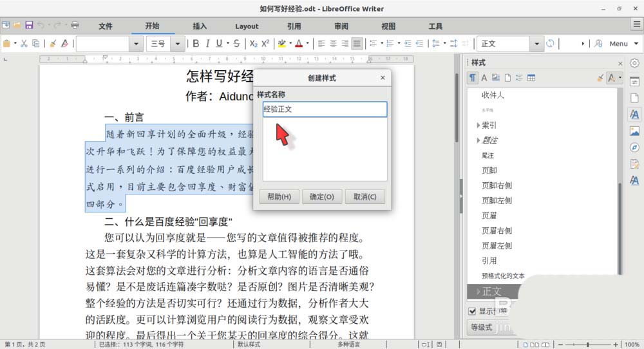Show Page Styles in Styles panel
Image resolution: width=644 pixels, height=349 pixels.
[x=507, y=78]
